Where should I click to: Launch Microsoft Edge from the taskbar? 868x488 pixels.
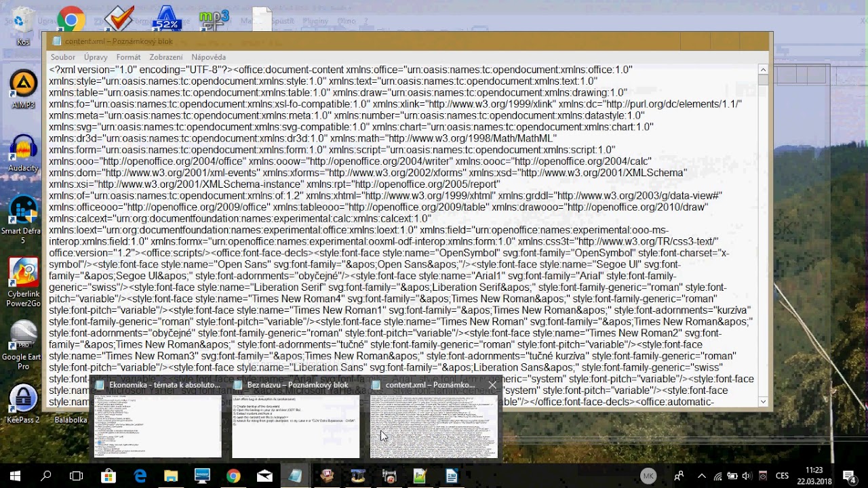coord(140,476)
